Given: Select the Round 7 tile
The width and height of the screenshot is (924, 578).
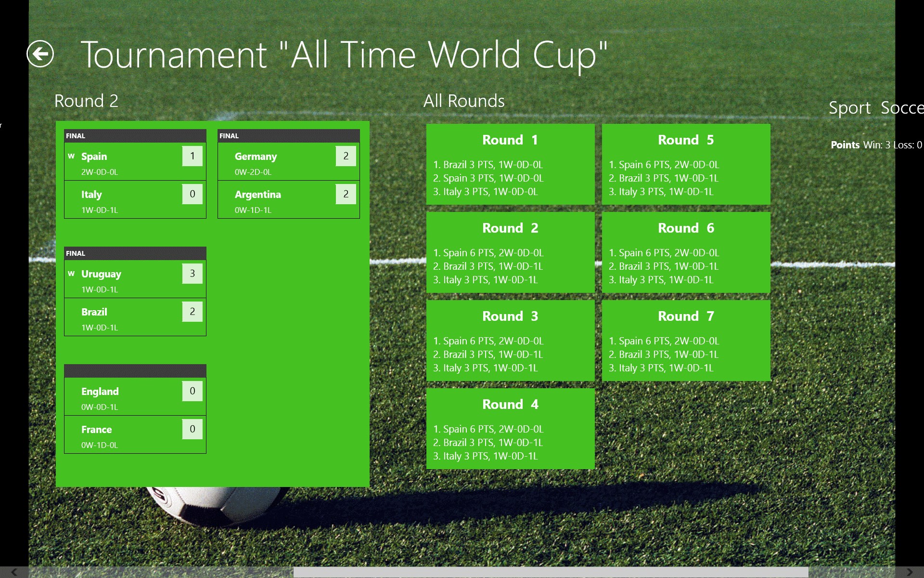Looking at the screenshot, I should pos(686,341).
